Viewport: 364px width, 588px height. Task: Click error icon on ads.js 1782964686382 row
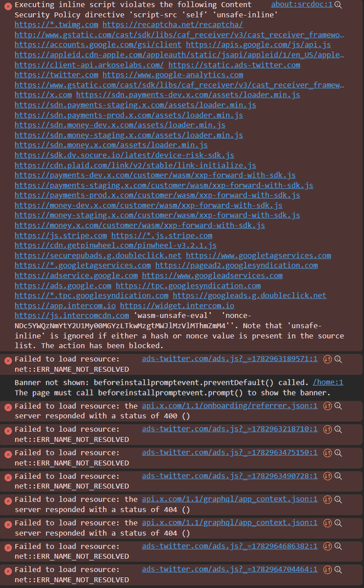click(x=8, y=548)
